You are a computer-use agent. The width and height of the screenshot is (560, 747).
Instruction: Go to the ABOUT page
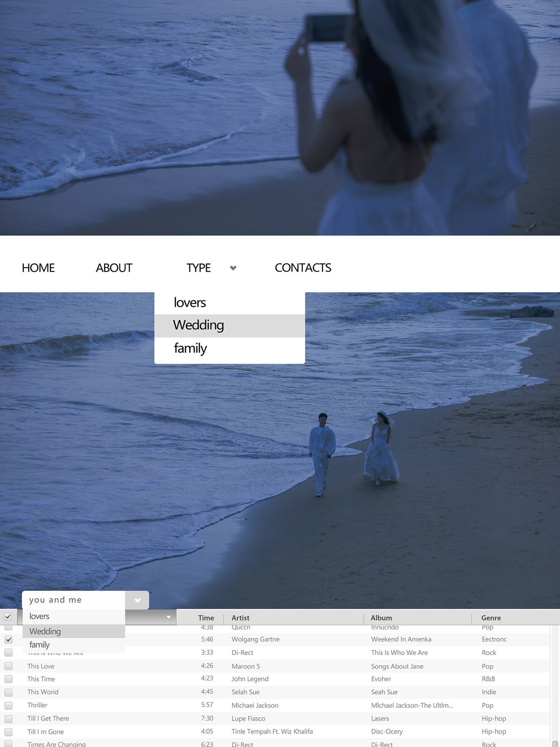point(114,268)
